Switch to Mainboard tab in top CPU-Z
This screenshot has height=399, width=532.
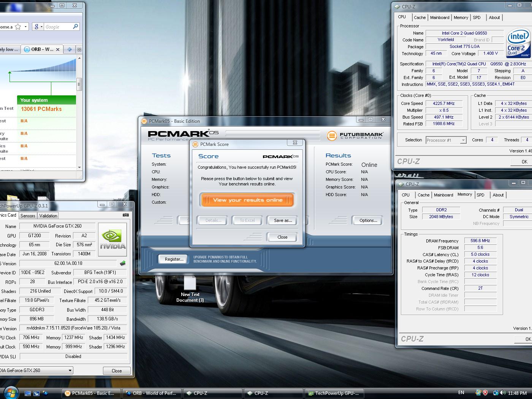coord(440,17)
